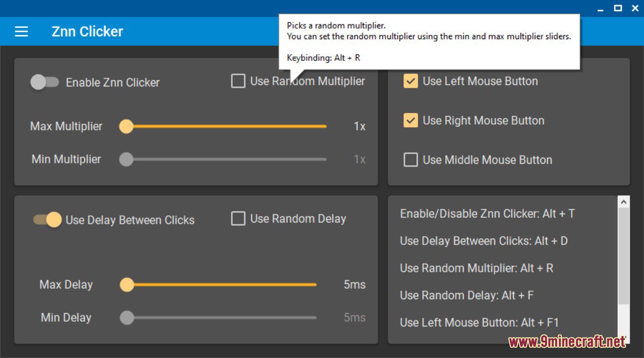
Task: Select the Use Random Multiplier: Alt + R line
Action: [x=477, y=268]
